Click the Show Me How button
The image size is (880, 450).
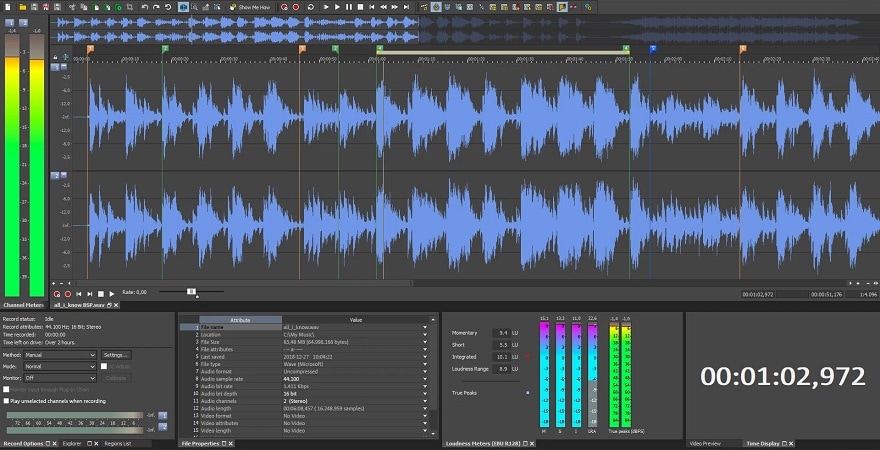249,7
